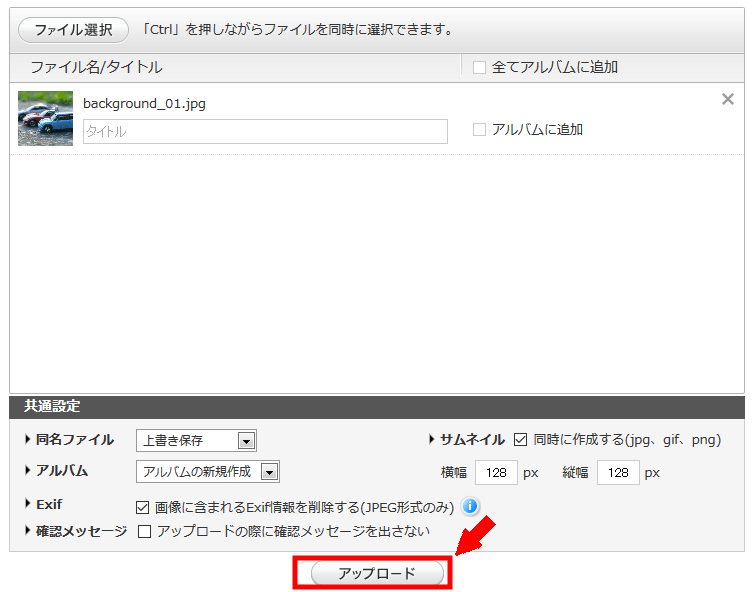Click the ファイル名/タイトル column header
754x592 pixels.
pos(96,67)
